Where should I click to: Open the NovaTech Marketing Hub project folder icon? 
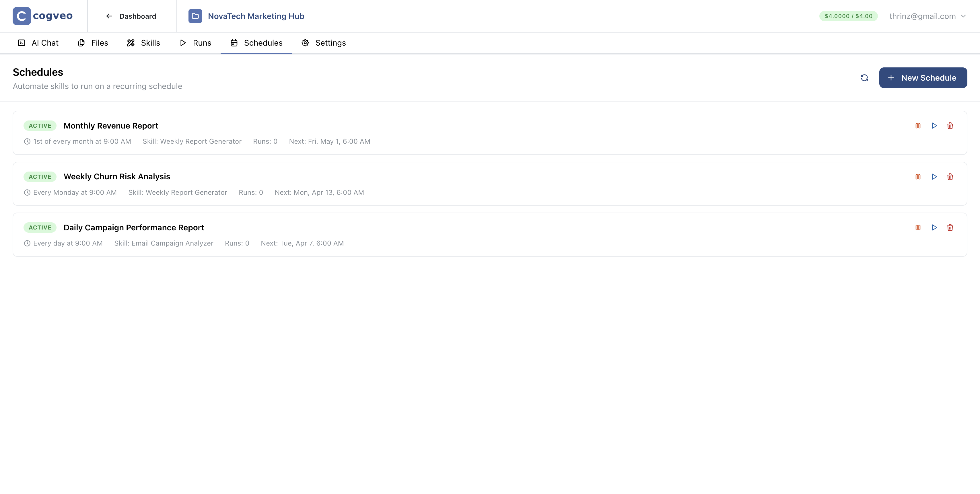click(195, 16)
